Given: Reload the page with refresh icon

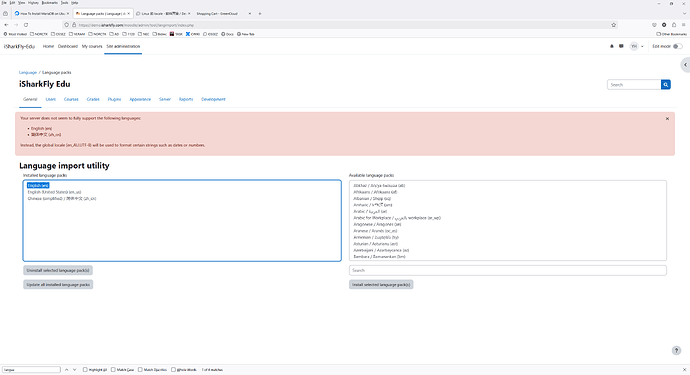Looking at the screenshot, I should 26,25.
